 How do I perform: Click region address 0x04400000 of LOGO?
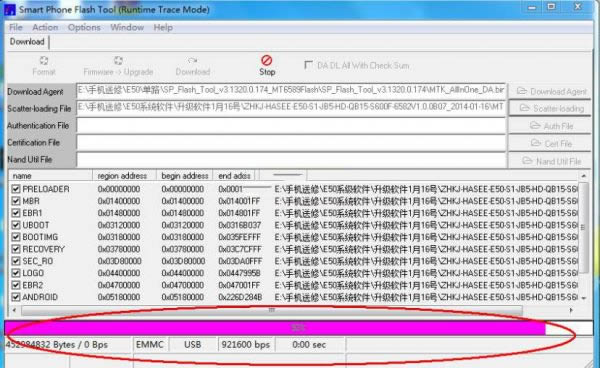tap(119, 273)
